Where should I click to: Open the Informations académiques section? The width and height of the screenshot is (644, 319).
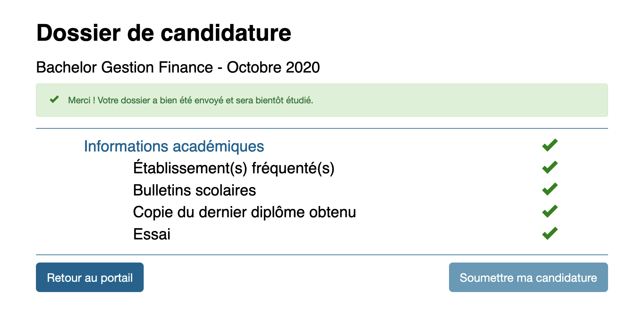(x=174, y=146)
